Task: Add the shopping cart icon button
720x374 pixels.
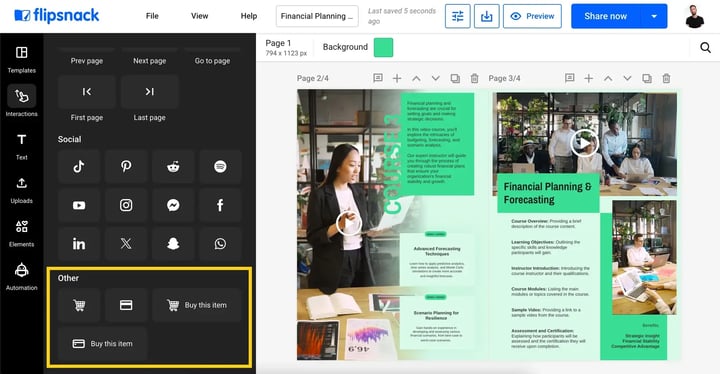Action: pos(79,305)
